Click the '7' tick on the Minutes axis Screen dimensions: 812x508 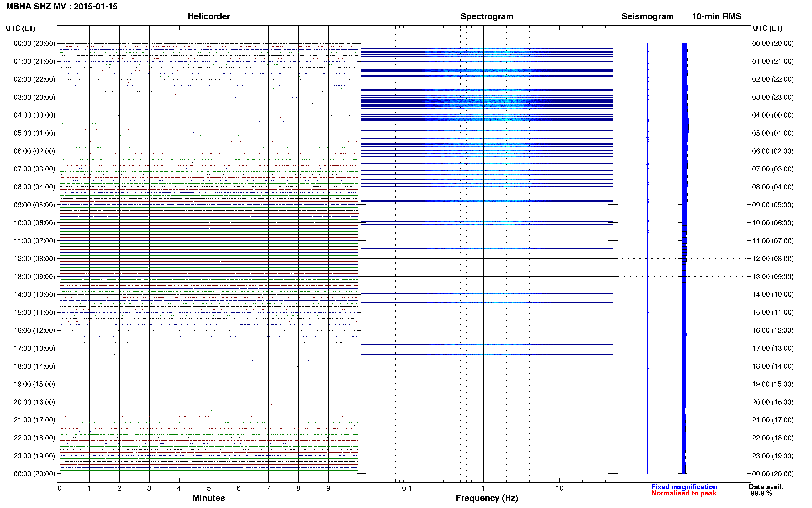(269, 488)
